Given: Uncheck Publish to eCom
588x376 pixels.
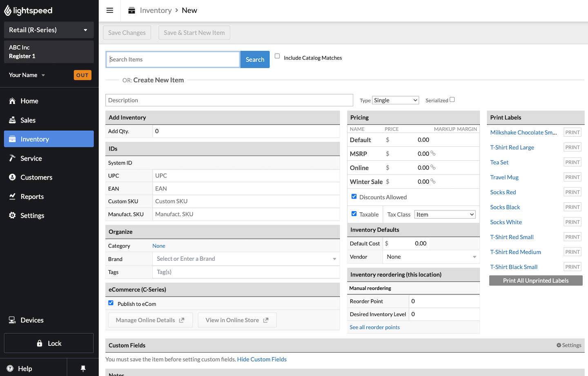Looking at the screenshot, I should click(x=111, y=303).
